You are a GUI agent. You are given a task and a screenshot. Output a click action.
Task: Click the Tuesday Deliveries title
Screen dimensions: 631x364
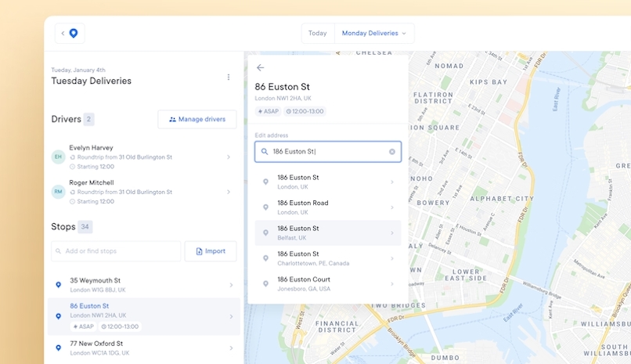[x=92, y=81]
